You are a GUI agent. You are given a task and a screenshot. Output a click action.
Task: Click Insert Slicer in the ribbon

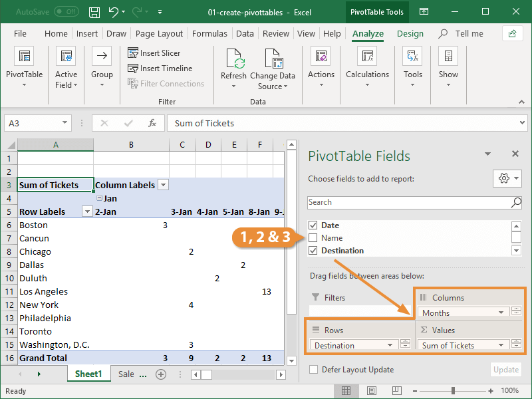(x=154, y=53)
